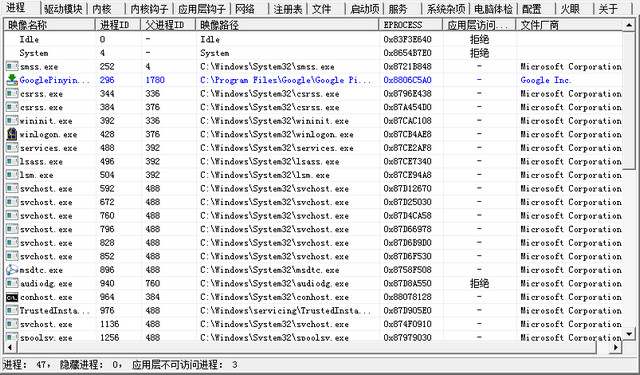Sort by 文件厂商 column header
This screenshot has width=640, height=375.
pos(569,25)
